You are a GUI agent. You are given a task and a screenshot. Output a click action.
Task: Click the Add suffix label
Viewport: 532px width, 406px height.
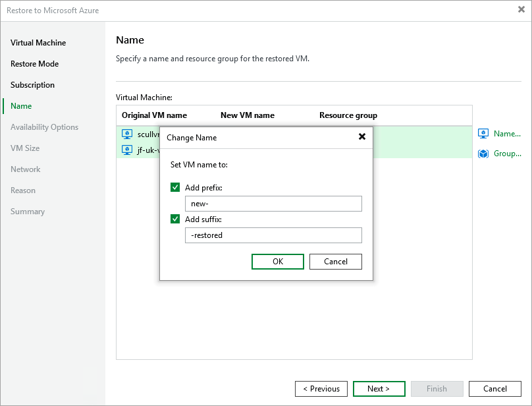click(x=203, y=219)
